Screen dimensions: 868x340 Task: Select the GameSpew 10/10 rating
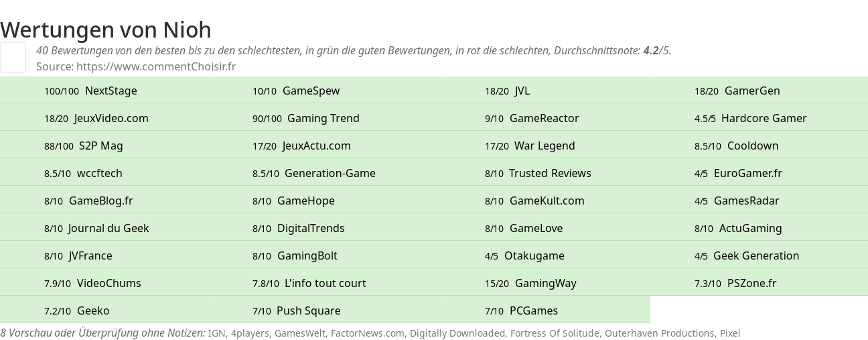click(x=296, y=91)
